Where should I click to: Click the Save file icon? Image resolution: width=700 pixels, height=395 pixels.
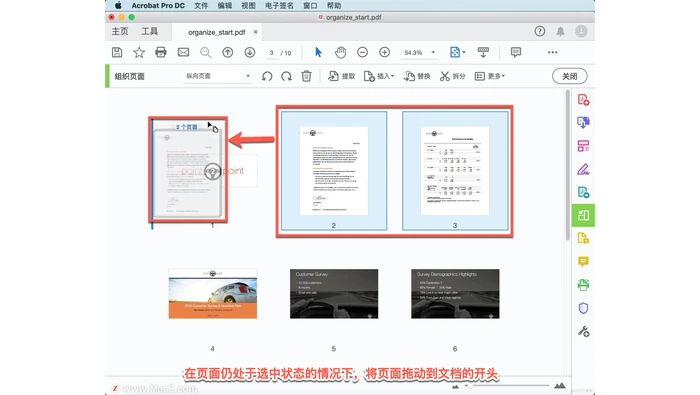point(117,52)
